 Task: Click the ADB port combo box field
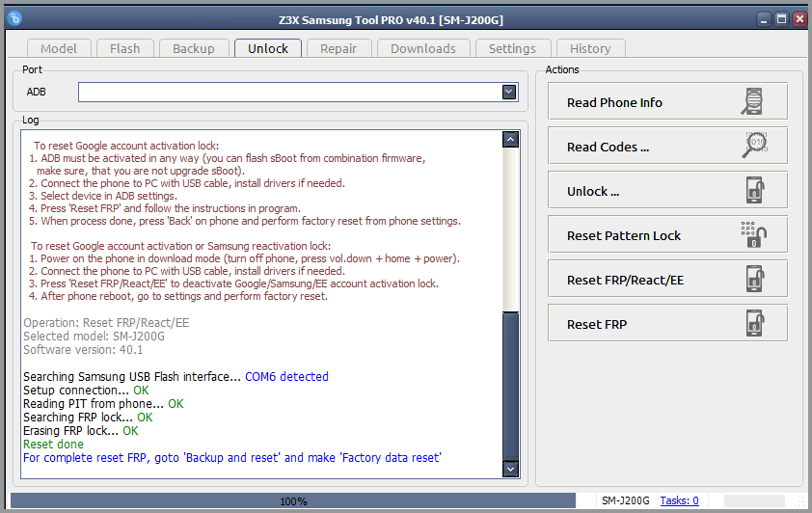tap(298, 93)
